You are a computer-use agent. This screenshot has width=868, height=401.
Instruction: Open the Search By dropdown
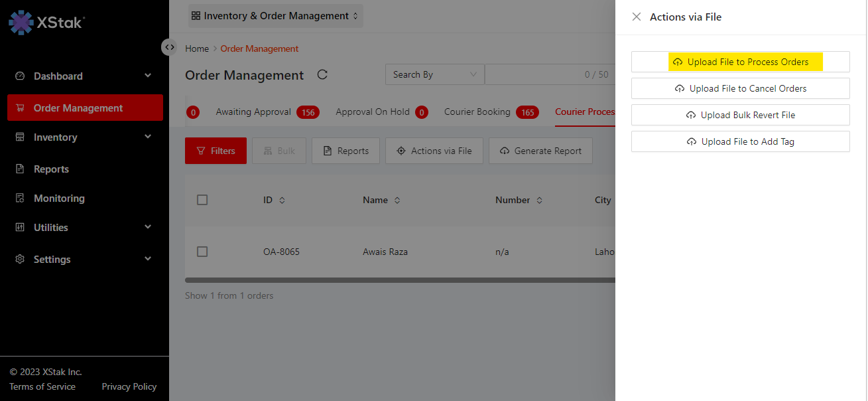[x=434, y=74]
